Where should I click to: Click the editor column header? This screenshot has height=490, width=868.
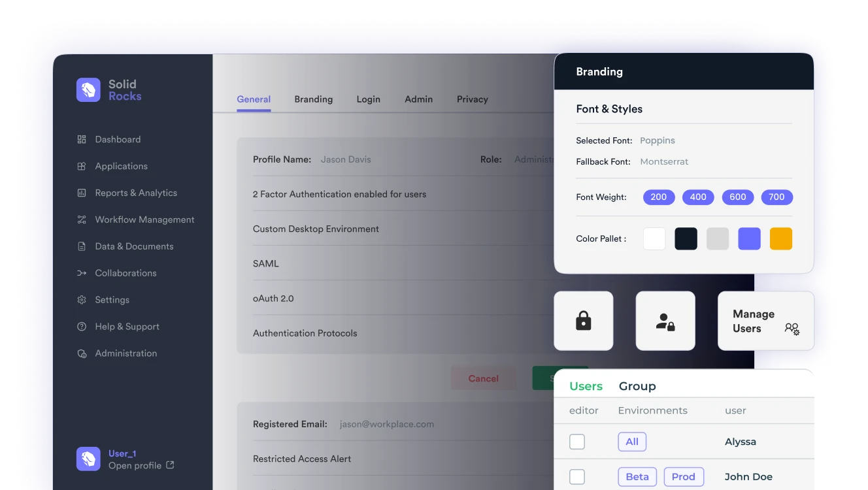pos(584,410)
